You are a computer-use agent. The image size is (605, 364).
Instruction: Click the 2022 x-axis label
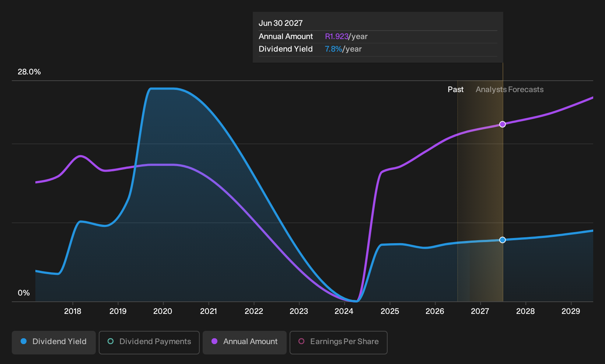254,311
